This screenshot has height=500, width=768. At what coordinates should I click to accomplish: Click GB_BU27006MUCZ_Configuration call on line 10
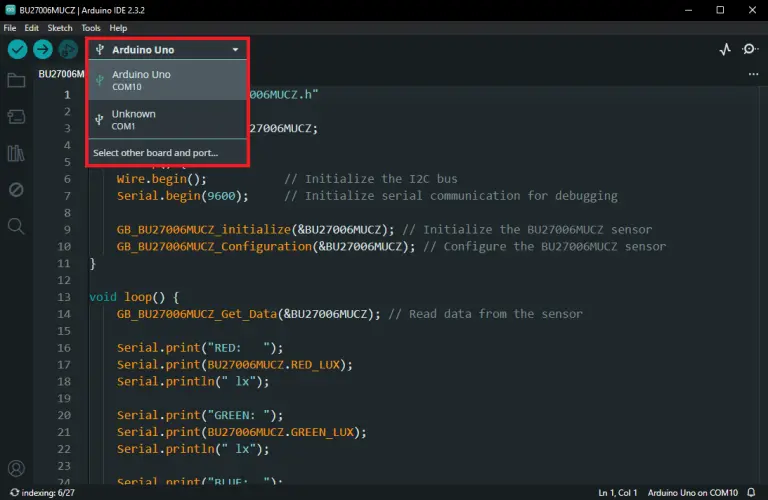265,246
